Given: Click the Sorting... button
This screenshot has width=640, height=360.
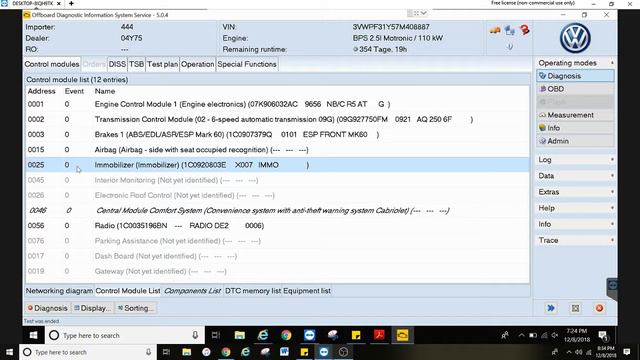Looking at the screenshot, I should [x=136, y=308].
